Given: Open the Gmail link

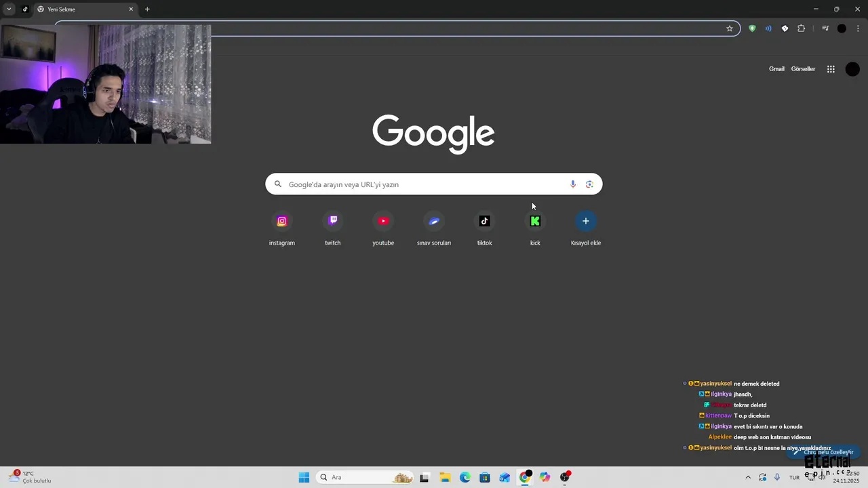Looking at the screenshot, I should 776,69.
